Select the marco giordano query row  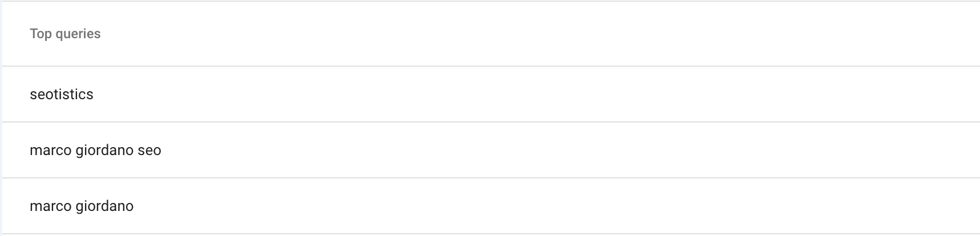pyautogui.click(x=491, y=206)
